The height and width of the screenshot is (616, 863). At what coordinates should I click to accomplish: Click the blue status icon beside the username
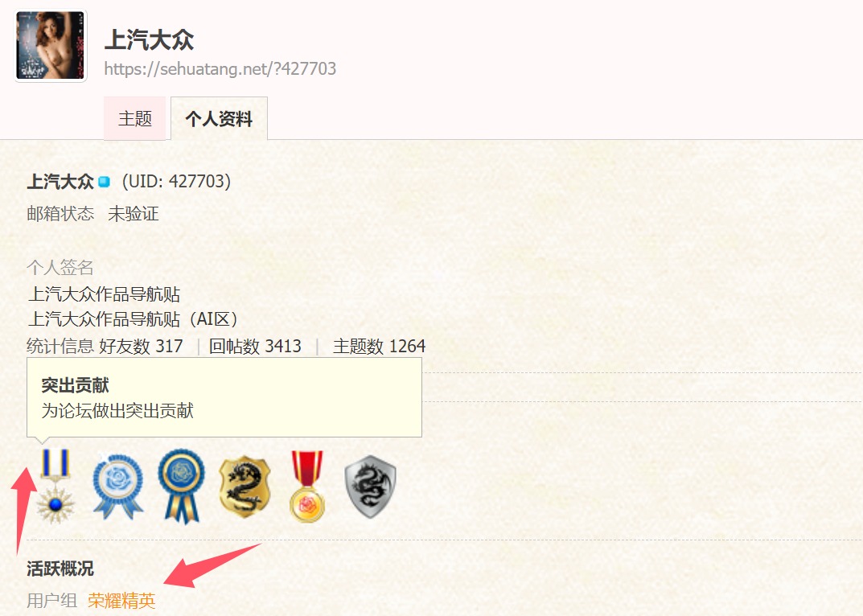(x=104, y=182)
